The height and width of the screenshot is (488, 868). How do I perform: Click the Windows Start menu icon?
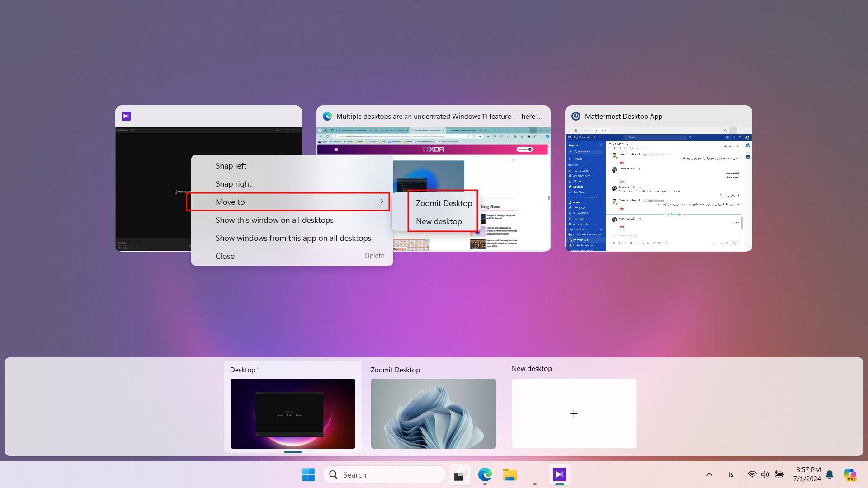(x=307, y=474)
